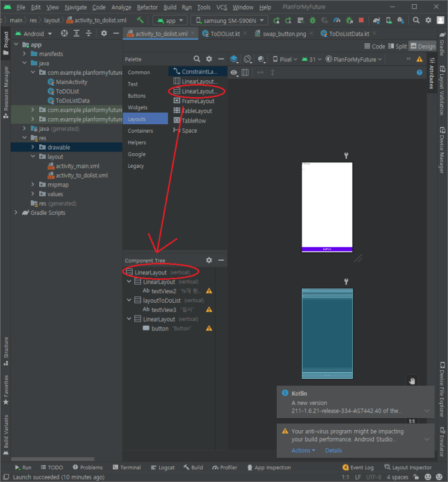Image resolution: width=448 pixels, height=482 pixels.
Task: Click the Actions link in notification
Action: click(x=303, y=451)
